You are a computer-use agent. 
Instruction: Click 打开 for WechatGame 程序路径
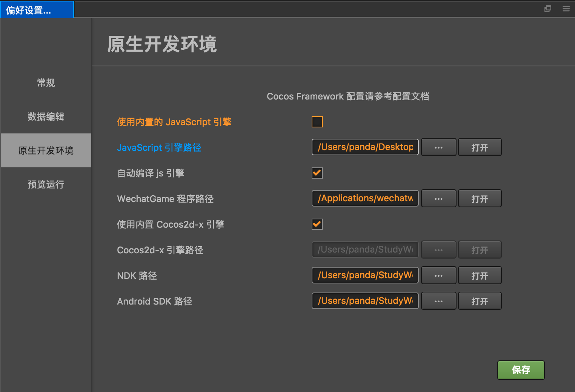click(x=480, y=198)
